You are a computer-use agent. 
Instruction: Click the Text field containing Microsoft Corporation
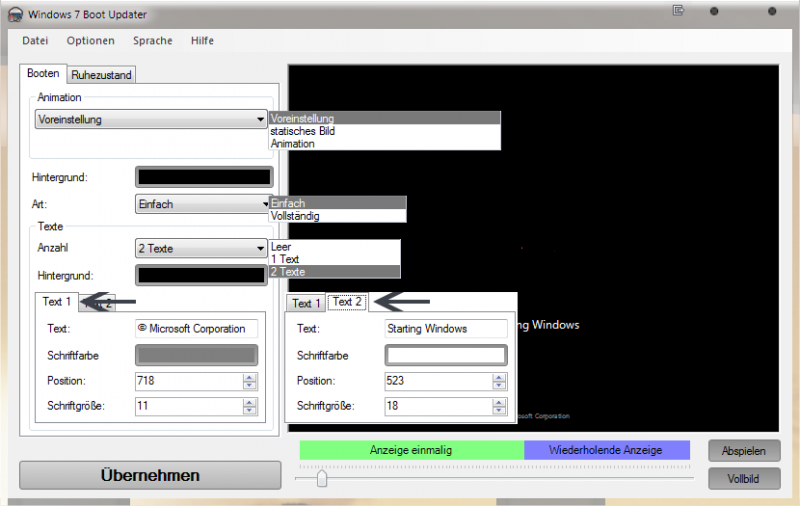(196, 328)
